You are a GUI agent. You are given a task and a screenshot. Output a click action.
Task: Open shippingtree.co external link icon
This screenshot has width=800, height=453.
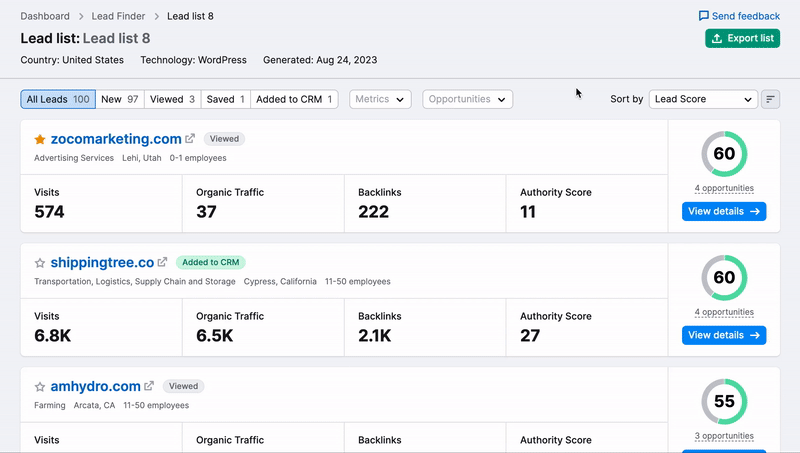click(163, 263)
